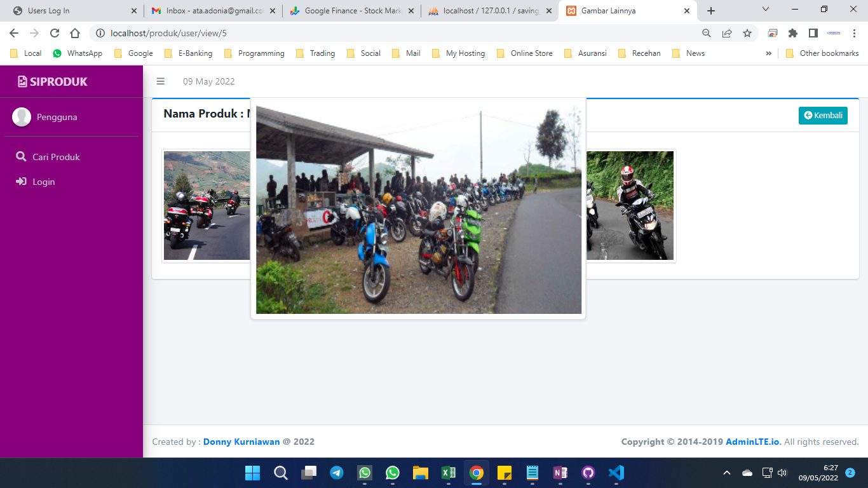
Task: Click the browser home icon
Action: pos(75,33)
